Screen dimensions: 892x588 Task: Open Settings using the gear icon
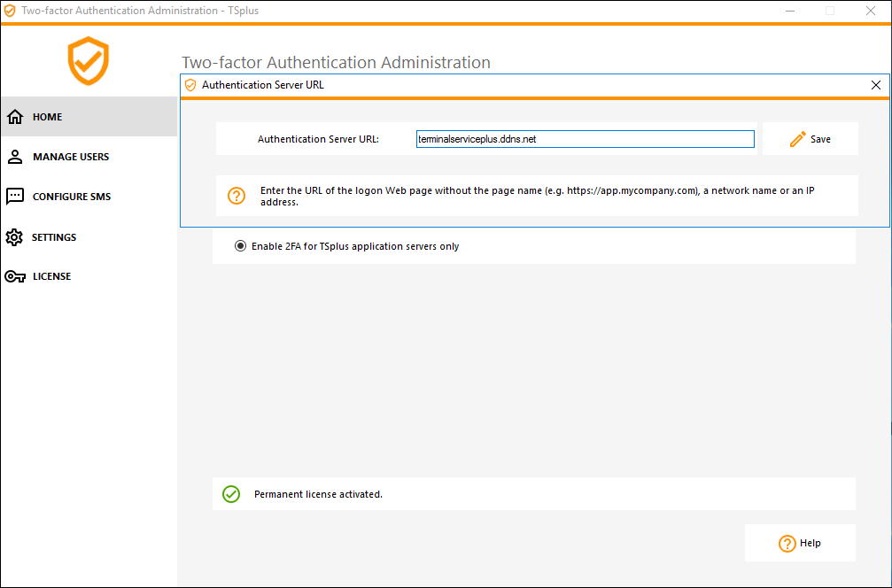(x=15, y=236)
